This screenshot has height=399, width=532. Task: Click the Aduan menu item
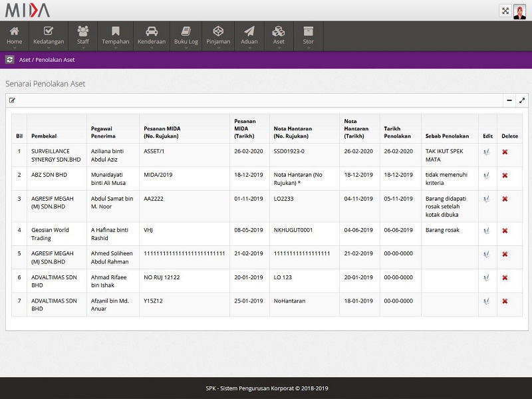(249, 36)
